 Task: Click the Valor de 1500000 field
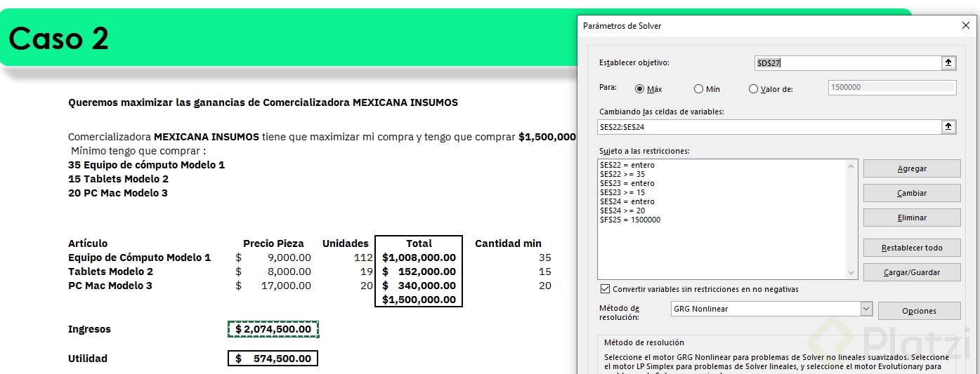pyautogui.click(x=892, y=88)
